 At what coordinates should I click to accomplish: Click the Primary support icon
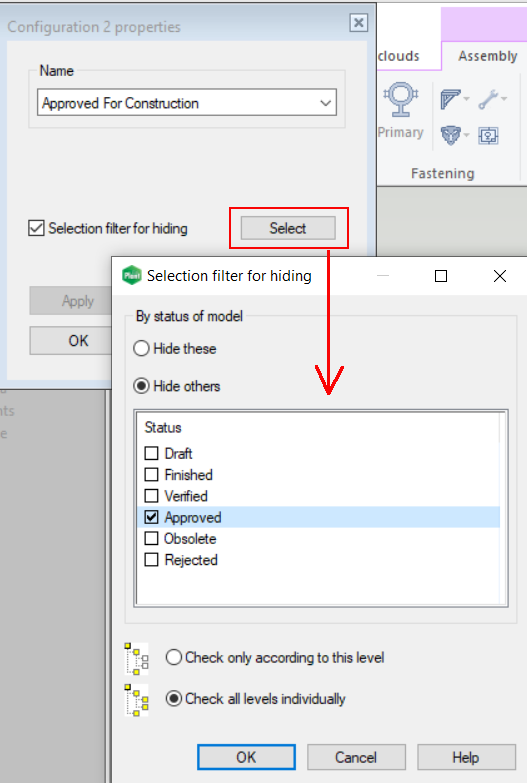pyautogui.click(x=401, y=99)
